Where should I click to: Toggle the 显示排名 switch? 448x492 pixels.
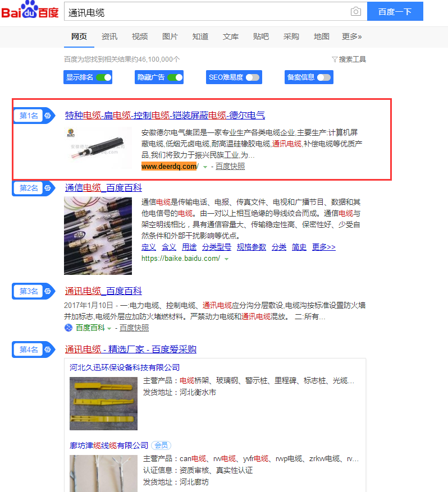click(104, 77)
